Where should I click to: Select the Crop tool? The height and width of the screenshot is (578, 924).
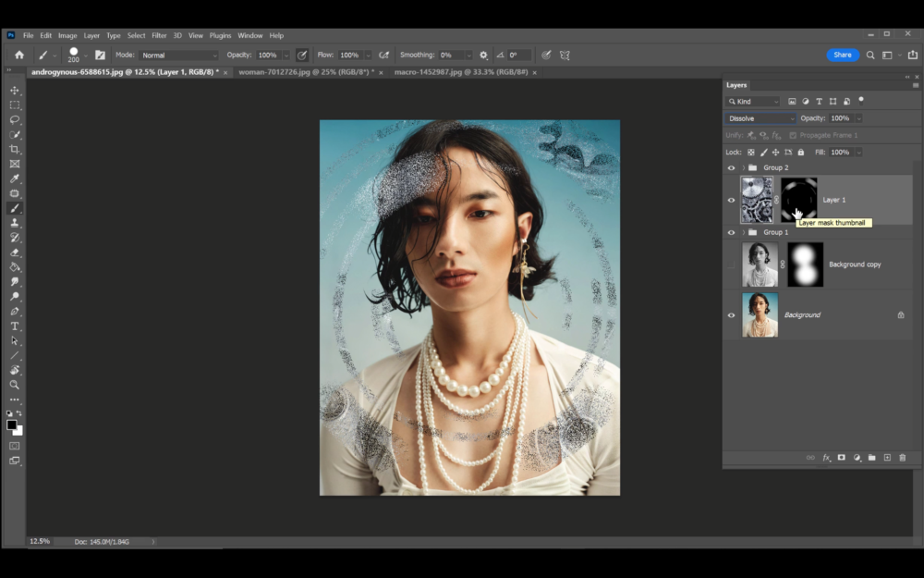click(14, 149)
